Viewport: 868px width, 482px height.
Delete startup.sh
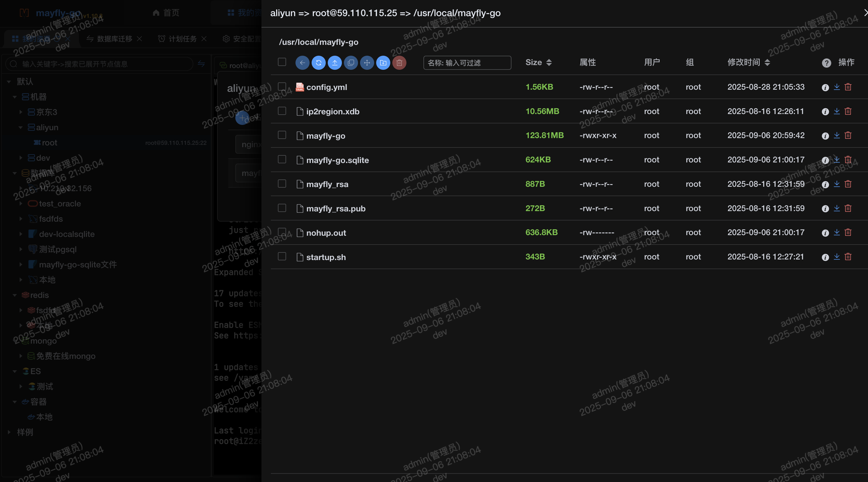click(x=848, y=257)
